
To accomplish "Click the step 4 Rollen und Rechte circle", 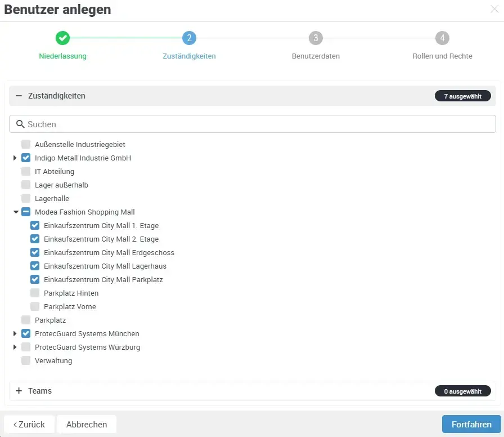I will click(x=442, y=38).
